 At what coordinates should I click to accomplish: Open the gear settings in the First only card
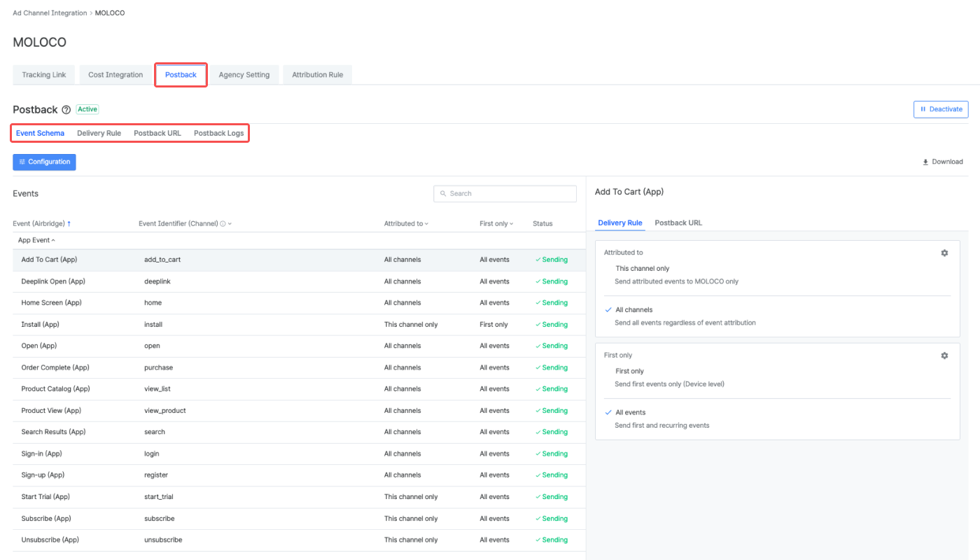(944, 356)
